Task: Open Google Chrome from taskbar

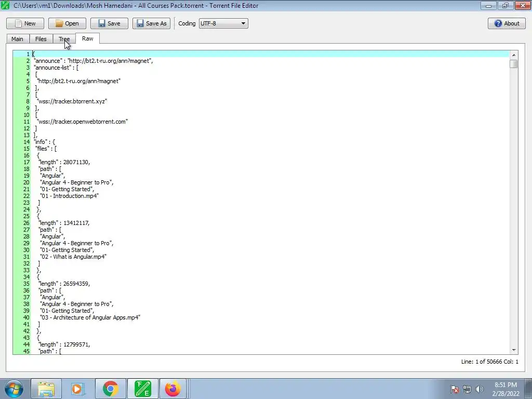Action: [110, 389]
